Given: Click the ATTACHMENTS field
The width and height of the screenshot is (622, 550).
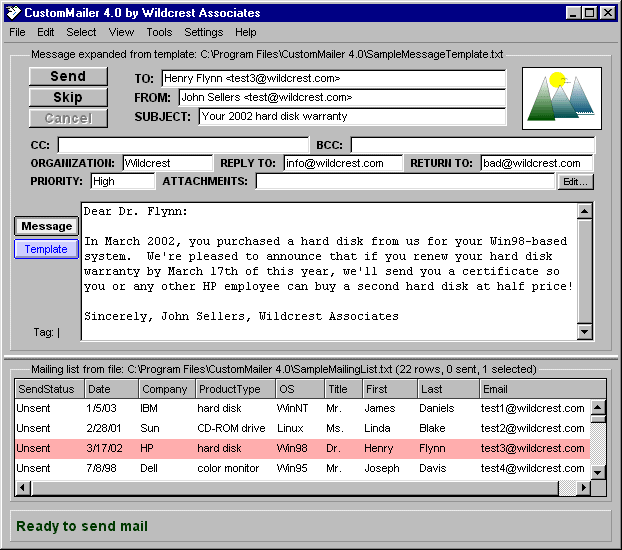Looking at the screenshot, I should (405, 181).
